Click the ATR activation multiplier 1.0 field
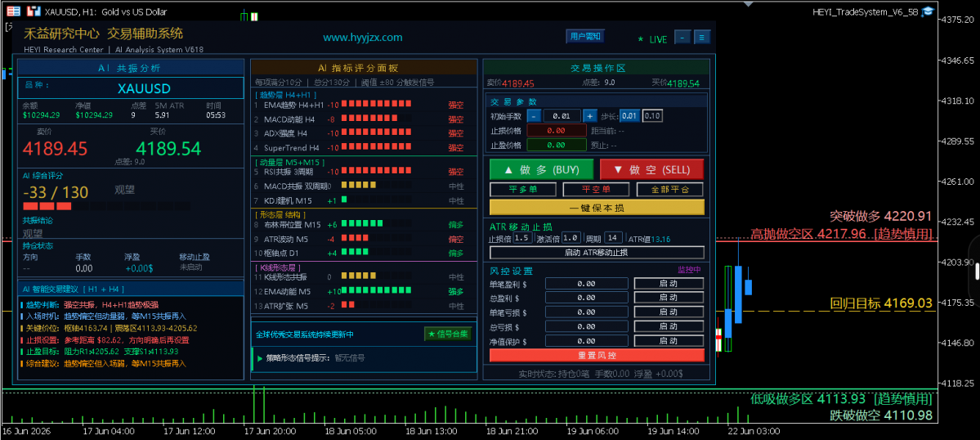This screenshot has height=440, width=980. click(x=571, y=238)
